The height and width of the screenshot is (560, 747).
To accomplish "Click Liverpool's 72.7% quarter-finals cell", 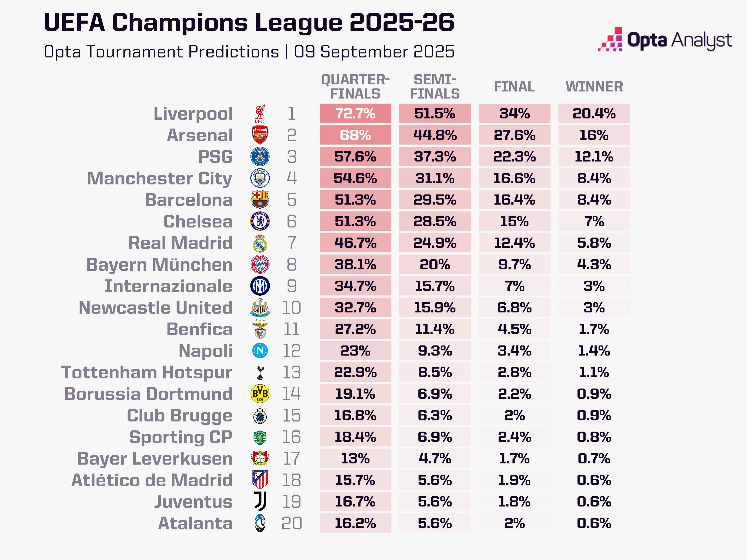I will (x=355, y=113).
